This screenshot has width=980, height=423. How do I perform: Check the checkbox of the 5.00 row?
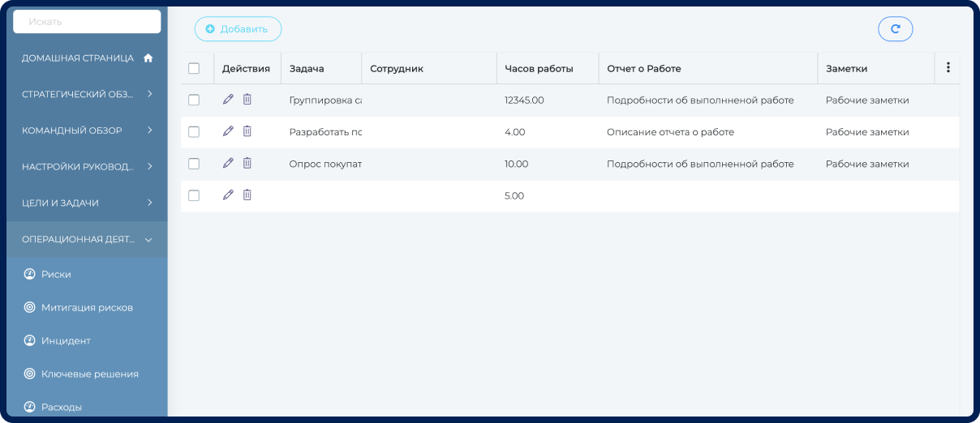pyautogui.click(x=194, y=195)
